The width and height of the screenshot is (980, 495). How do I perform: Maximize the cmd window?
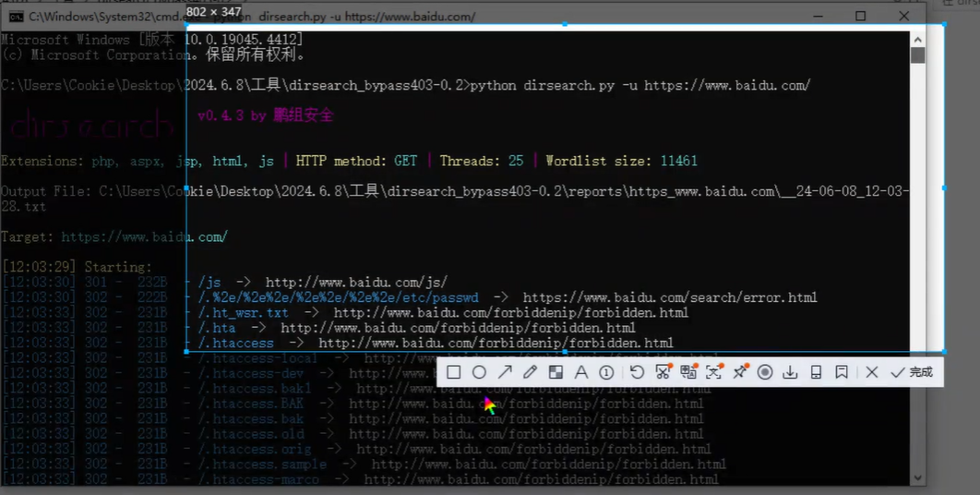point(861,17)
